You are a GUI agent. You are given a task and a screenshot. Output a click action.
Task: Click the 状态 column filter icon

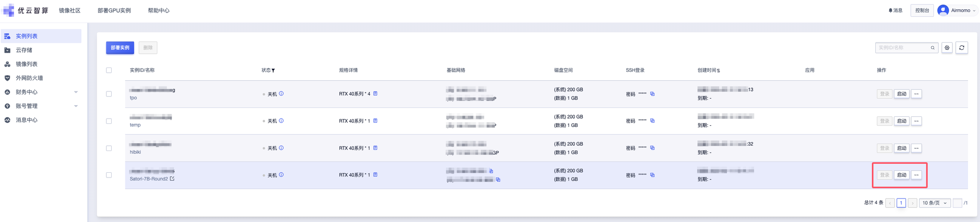(273, 71)
